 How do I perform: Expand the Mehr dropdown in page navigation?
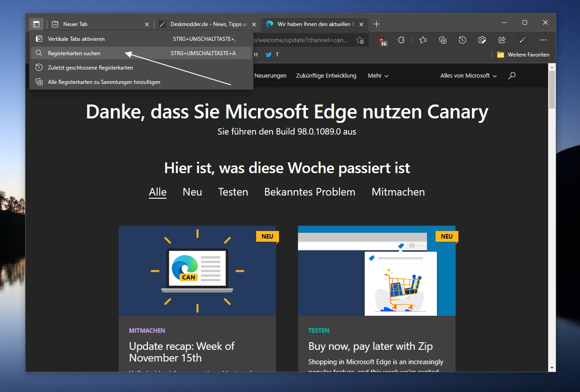tap(378, 76)
